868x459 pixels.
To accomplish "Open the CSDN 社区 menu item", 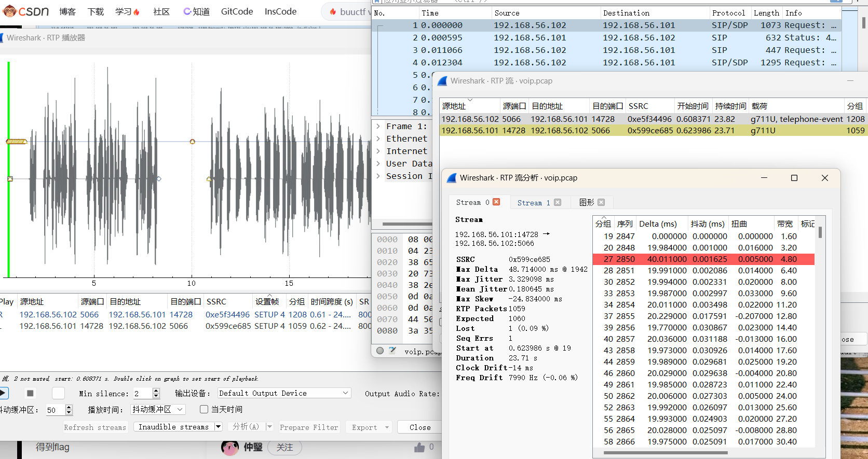I will [x=161, y=11].
